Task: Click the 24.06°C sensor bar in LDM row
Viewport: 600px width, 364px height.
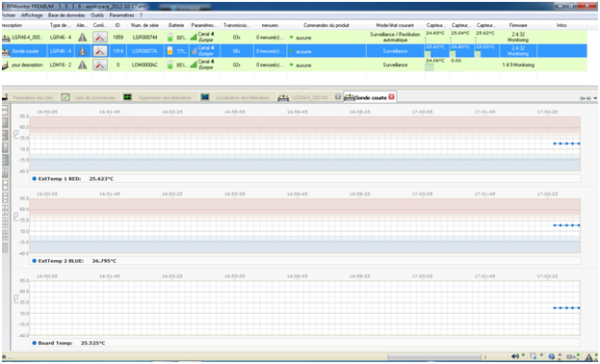Action: [429, 67]
